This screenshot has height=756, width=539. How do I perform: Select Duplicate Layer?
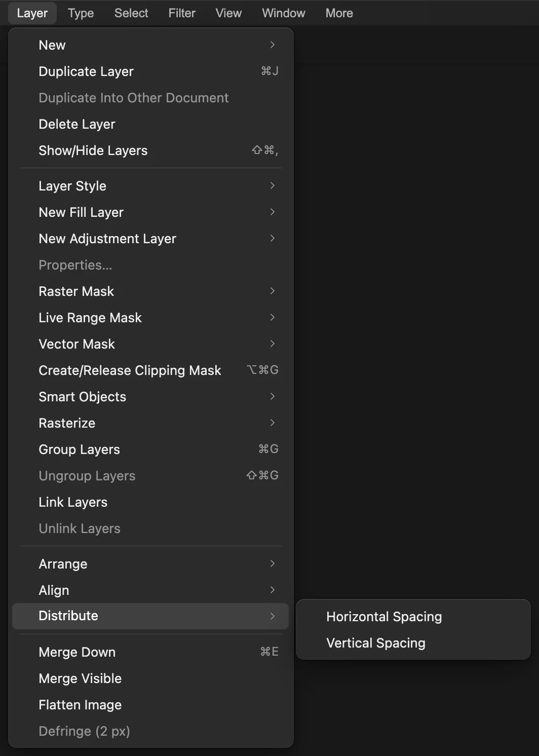[x=150, y=71]
